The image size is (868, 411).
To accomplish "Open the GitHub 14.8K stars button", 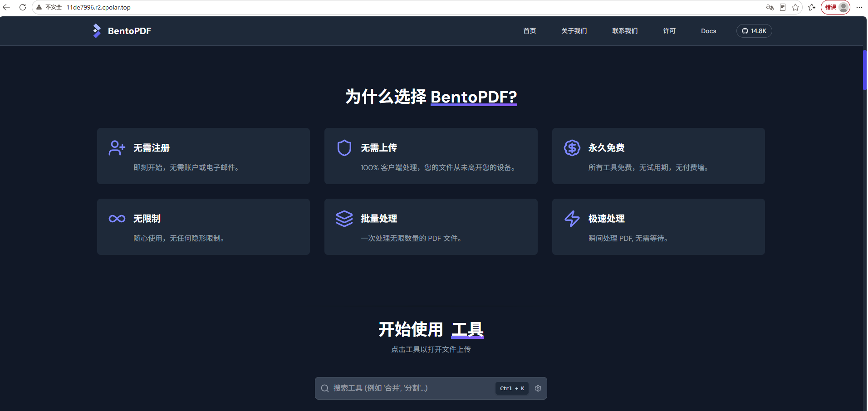I will click(754, 31).
